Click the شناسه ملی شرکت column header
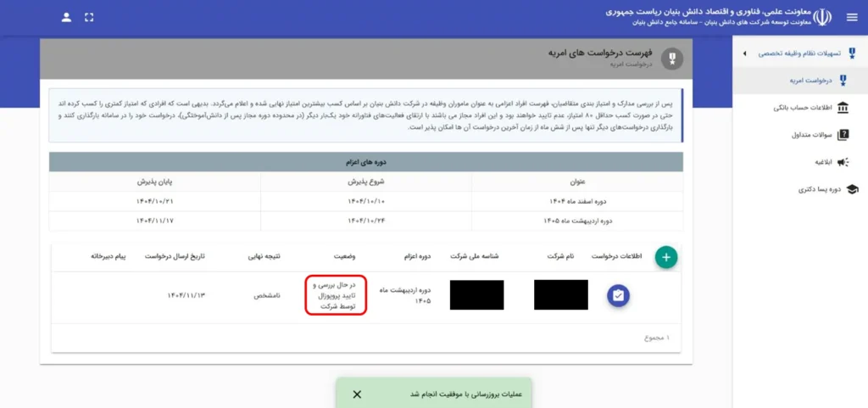The height and width of the screenshot is (408, 868). pyautogui.click(x=476, y=257)
